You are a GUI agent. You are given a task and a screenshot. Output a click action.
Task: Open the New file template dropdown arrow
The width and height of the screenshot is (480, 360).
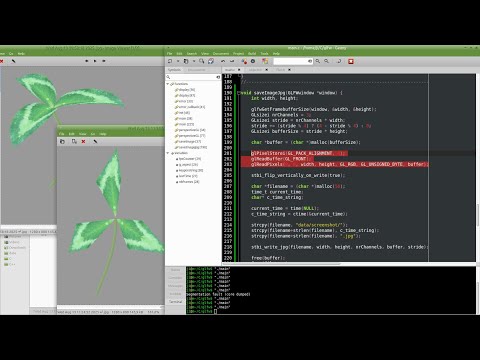click(x=178, y=61)
